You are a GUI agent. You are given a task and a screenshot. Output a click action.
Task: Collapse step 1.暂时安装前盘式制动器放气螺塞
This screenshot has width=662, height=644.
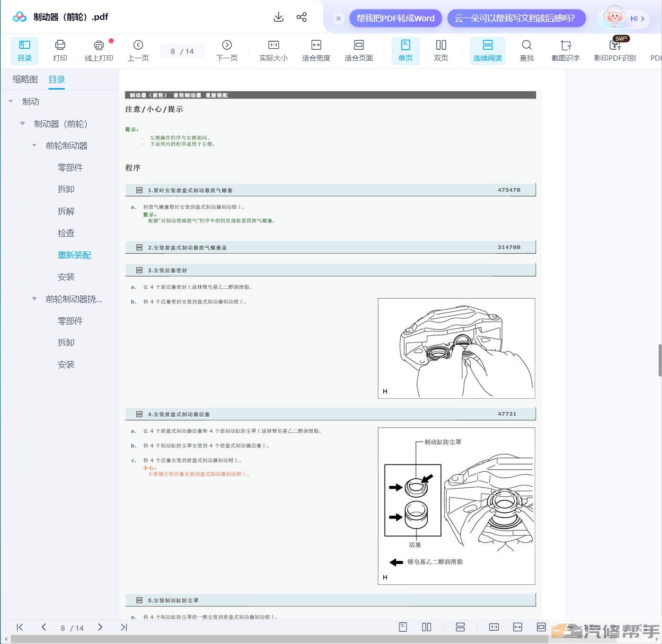139,190
